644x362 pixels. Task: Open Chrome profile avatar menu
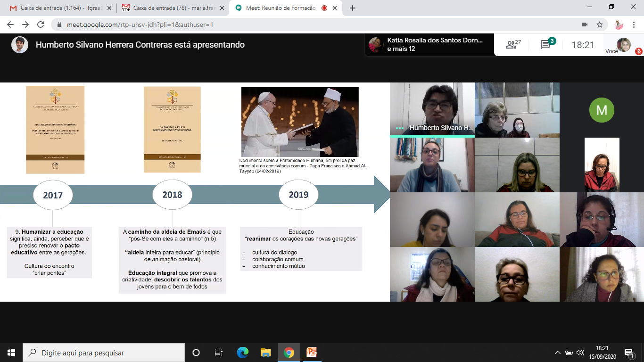point(619,25)
